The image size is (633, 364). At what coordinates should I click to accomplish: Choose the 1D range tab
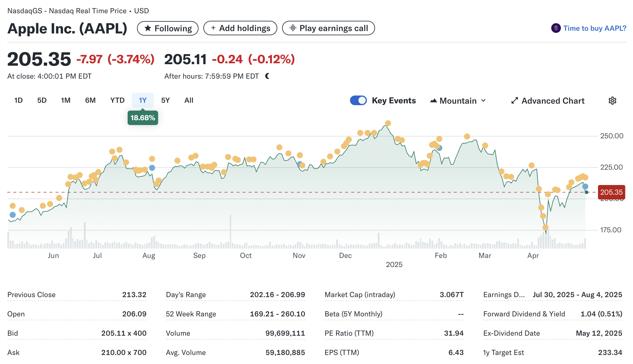tap(18, 100)
